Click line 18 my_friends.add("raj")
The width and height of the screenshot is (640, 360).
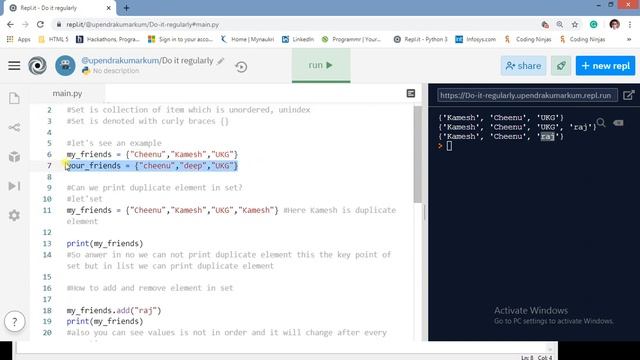(x=114, y=311)
